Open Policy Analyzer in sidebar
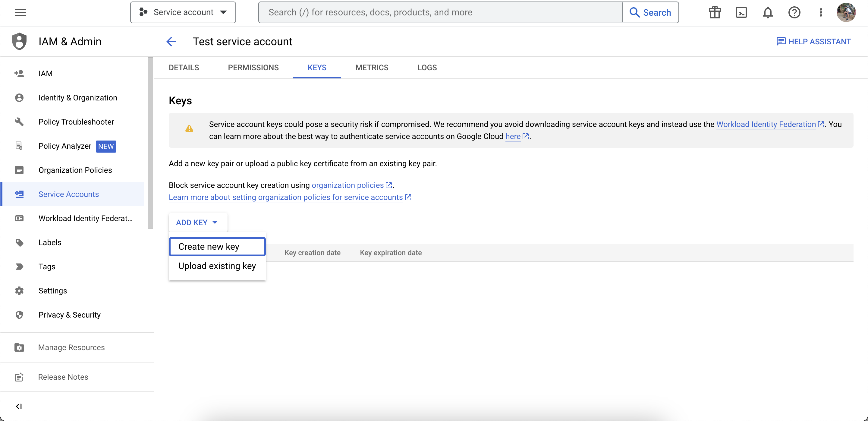 pyautogui.click(x=72, y=146)
